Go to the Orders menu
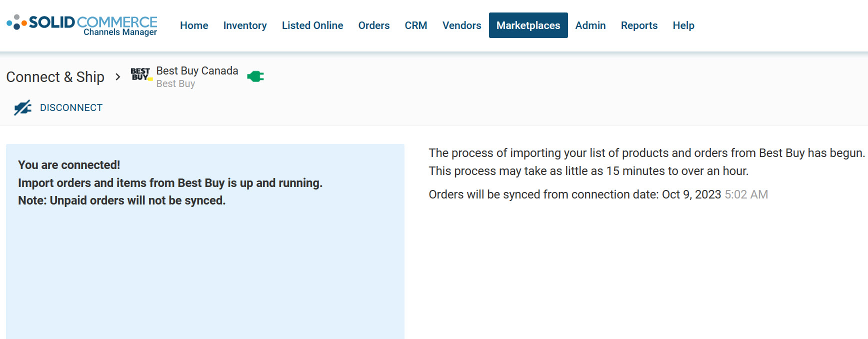This screenshot has height=339, width=868. tap(374, 25)
